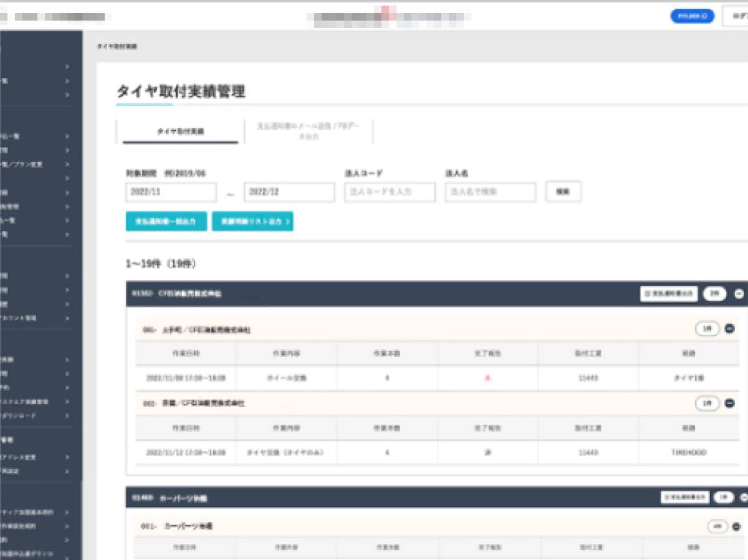The width and height of the screenshot is (748, 560).
Task: Focus the 法人名 search input field
Action: pos(490,192)
